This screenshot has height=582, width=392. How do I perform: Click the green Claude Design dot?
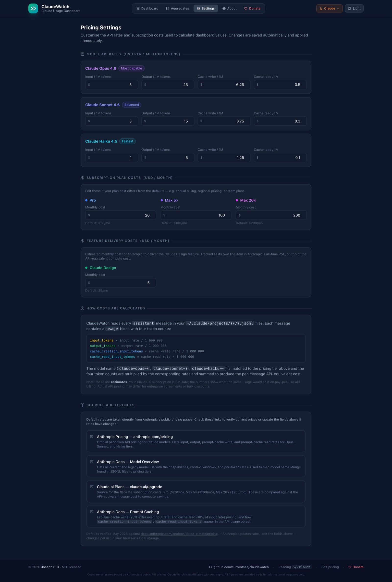tap(86, 268)
